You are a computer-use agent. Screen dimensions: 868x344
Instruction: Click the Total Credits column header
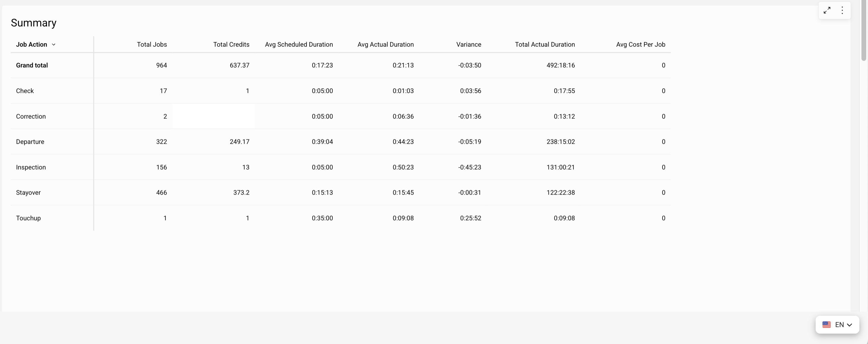[x=231, y=45]
